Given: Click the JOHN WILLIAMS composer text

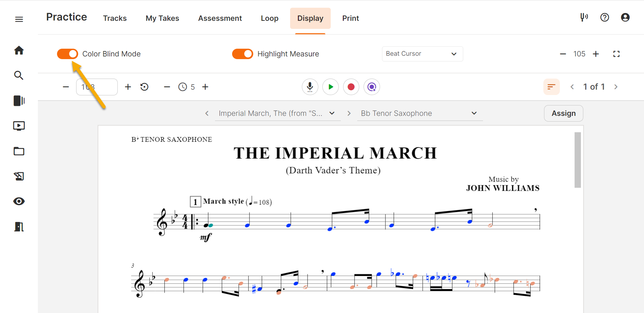Looking at the screenshot, I should [503, 188].
